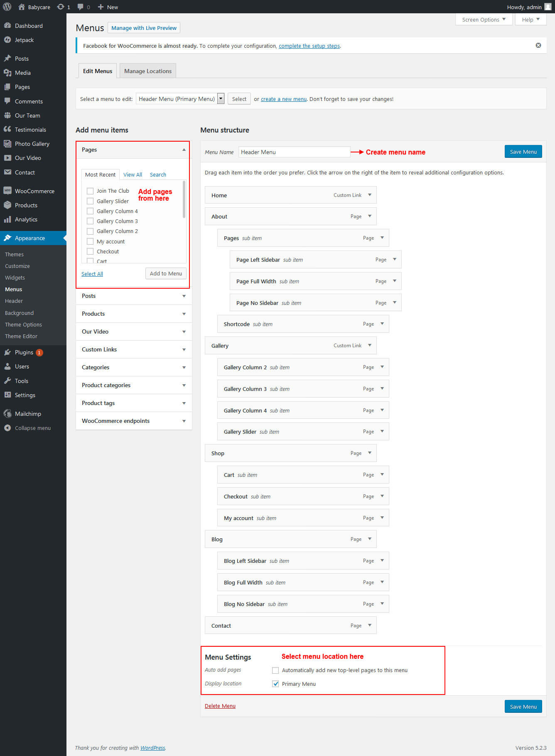This screenshot has width=555, height=756.
Task: Click the Delete Menu link
Action: [220, 706]
